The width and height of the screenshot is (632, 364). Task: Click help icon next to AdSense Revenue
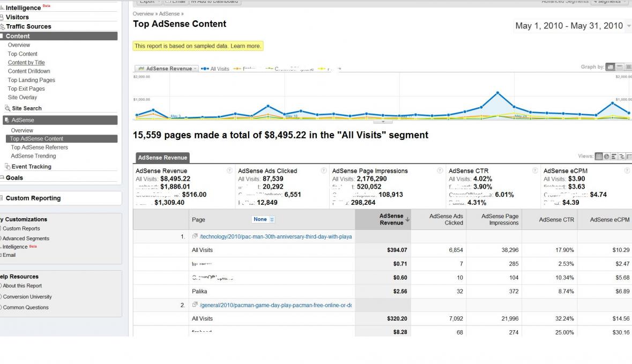tap(229, 171)
